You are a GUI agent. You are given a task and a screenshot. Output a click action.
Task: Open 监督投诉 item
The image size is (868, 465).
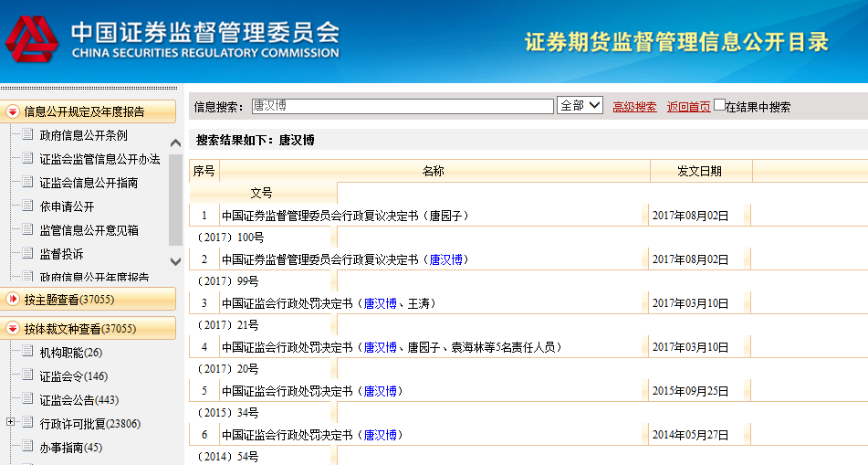pyautogui.click(x=61, y=254)
